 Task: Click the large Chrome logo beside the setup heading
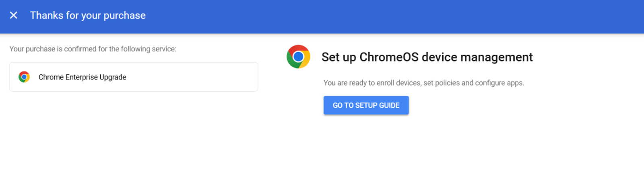pos(298,57)
